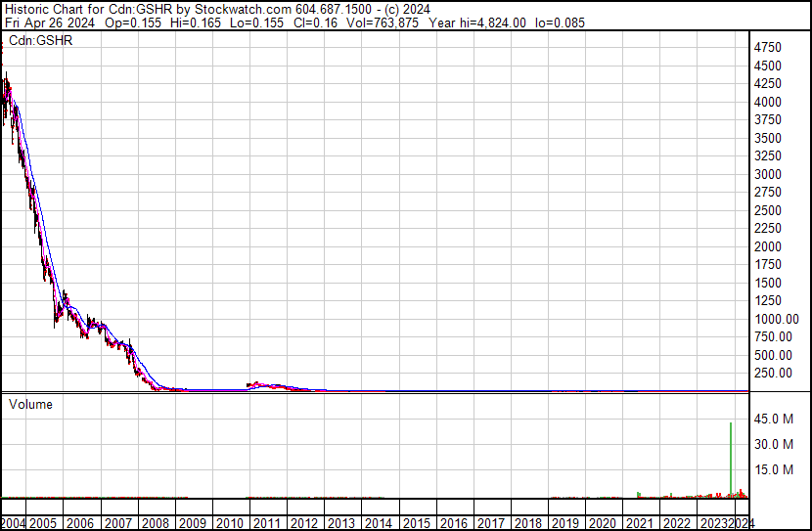Select the 2015 year marker on time axis

[x=416, y=523]
